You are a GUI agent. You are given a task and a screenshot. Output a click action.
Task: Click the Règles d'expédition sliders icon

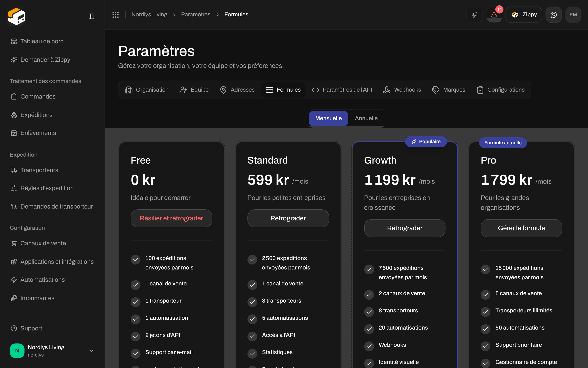click(x=14, y=188)
